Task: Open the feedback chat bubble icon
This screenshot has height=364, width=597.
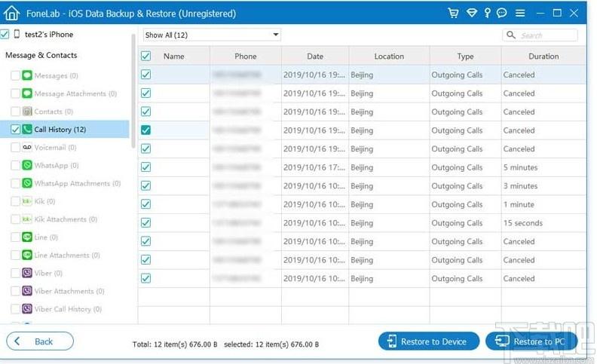Action: click(x=502, y=13)
